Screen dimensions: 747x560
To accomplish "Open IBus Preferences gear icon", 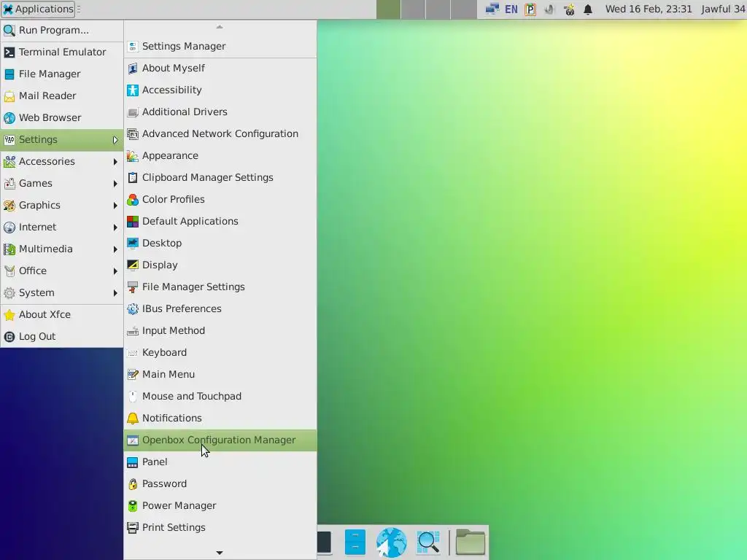I will pyautogui.click(x=133, y=309).
